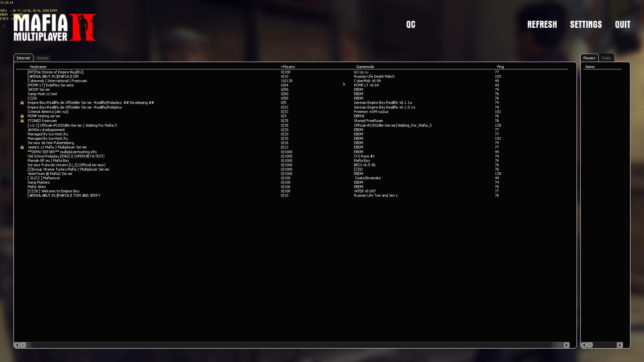Image resolution: width=644 pixels, height=362 pixels.
Task: Switch to the Hosted tab
Action: click(x=42, y=58)
